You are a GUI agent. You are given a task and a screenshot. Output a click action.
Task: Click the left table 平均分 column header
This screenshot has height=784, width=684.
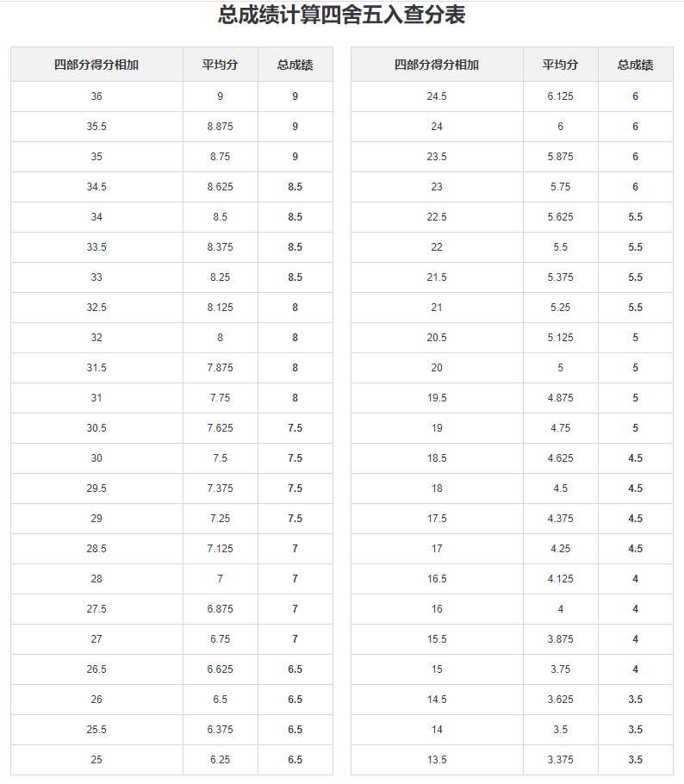[220, 65]
